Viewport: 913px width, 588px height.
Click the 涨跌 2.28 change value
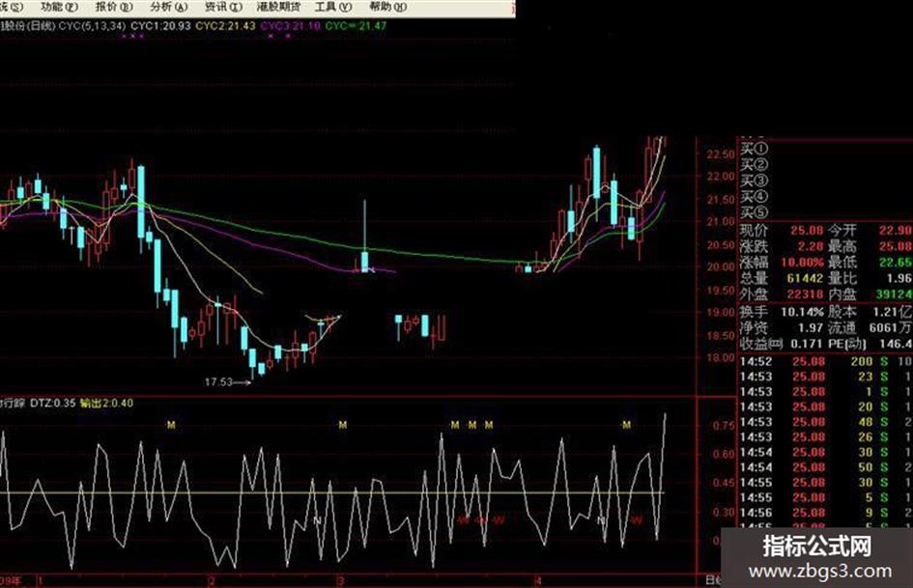tap(811, 246)
